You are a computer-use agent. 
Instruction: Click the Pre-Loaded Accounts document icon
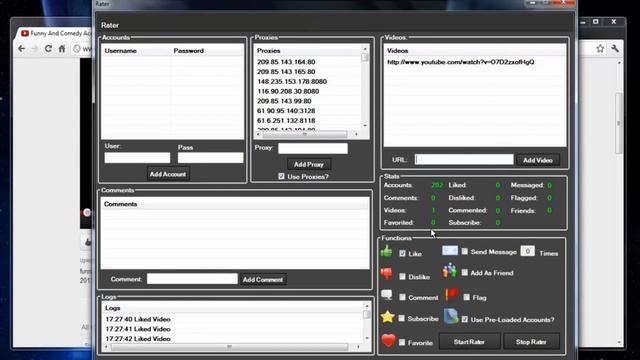451,317
